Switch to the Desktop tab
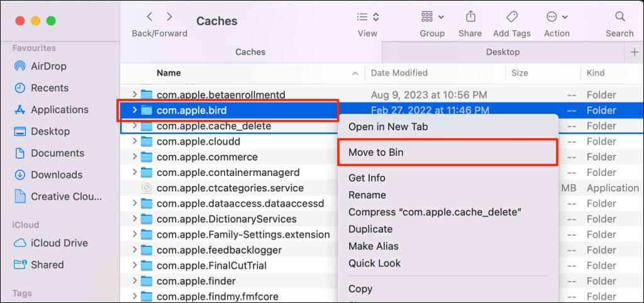This screenshot has width=644, height=303. click(x=502, y=52)
